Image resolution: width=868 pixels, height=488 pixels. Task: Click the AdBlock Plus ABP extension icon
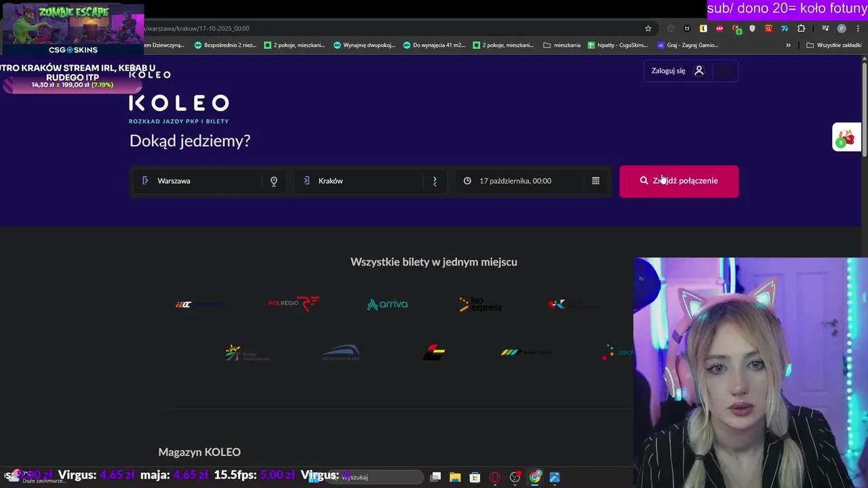pyautogui.click(x=719, y=28)
